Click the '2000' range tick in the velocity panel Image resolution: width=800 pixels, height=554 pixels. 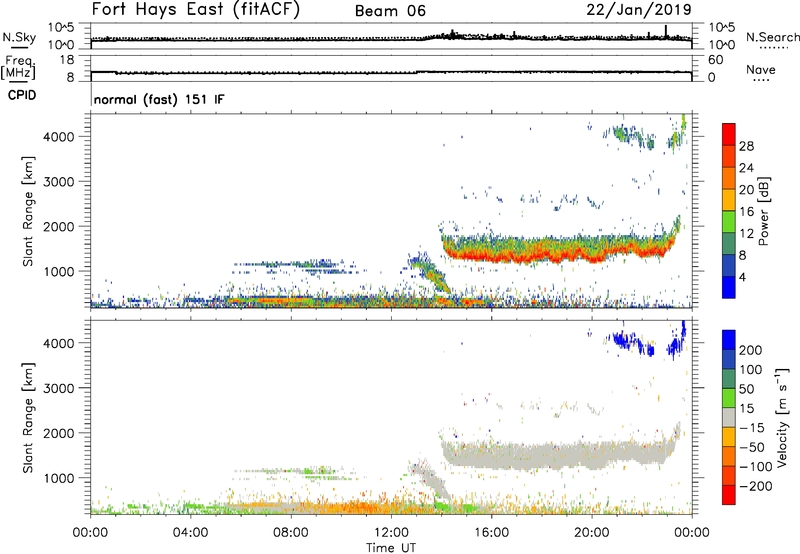(x=59, y=433)
